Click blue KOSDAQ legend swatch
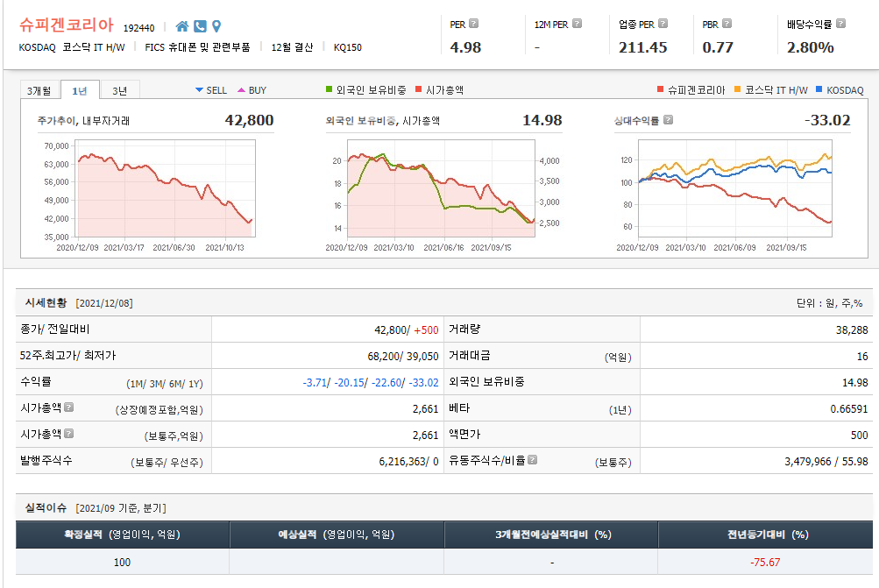The width and height of the screenshot is (879, 588). click(x=819, y=89)
